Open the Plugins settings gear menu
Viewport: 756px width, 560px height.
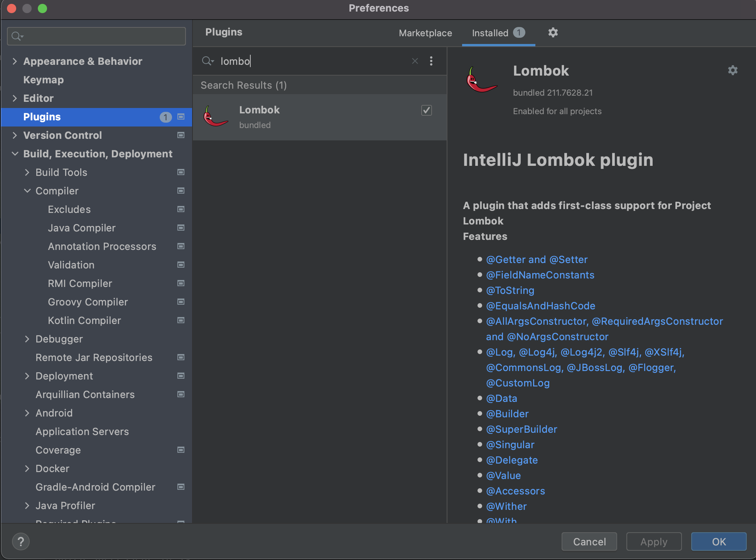[553, 32]
